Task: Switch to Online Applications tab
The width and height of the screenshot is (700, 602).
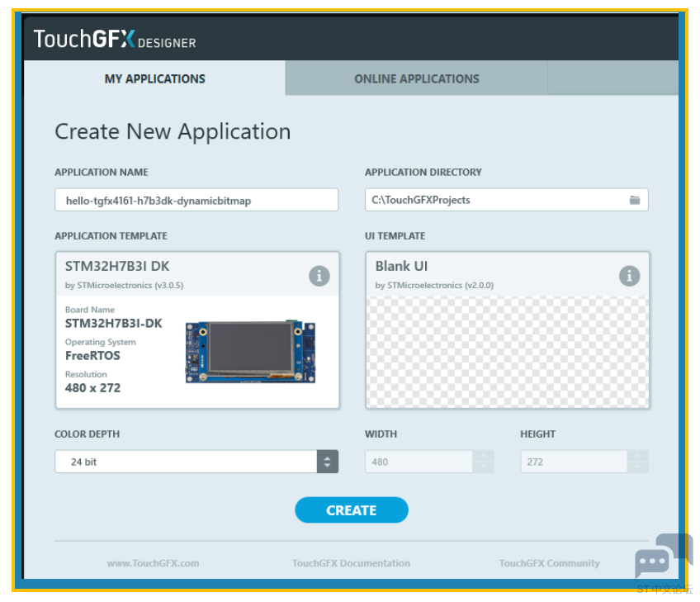Action: tap(417, 78)
